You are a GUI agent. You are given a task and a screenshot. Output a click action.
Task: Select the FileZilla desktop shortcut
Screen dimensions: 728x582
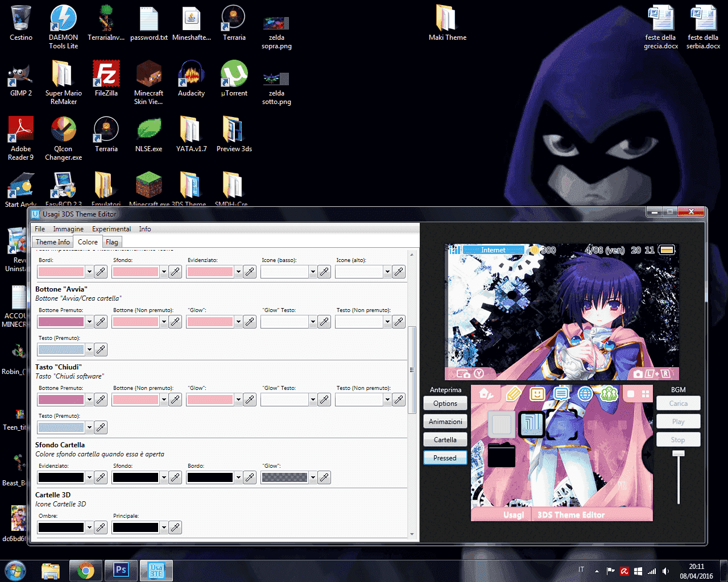point(106,80)
